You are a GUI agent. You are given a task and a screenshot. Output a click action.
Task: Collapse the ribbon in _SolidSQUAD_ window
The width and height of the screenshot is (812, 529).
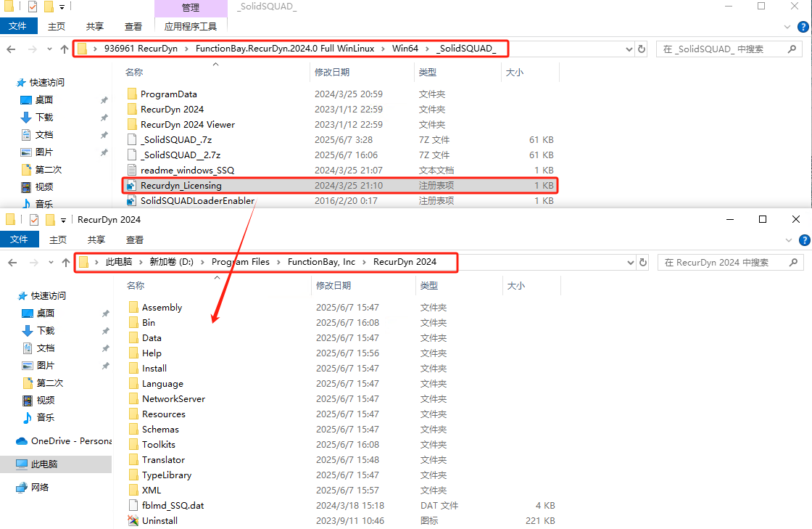point(787,27)
